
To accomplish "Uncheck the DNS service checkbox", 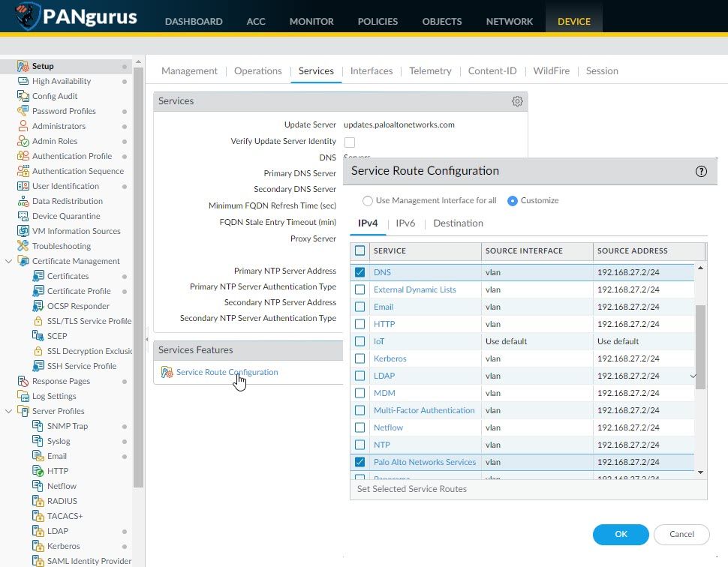I will click(x=360, y=272).
